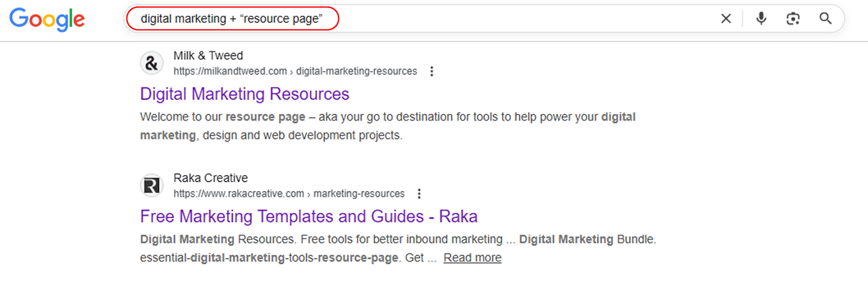Click the Milk & Tweed ampersand favicon
Screen dimensions: 868x291
tap(152, 63)
